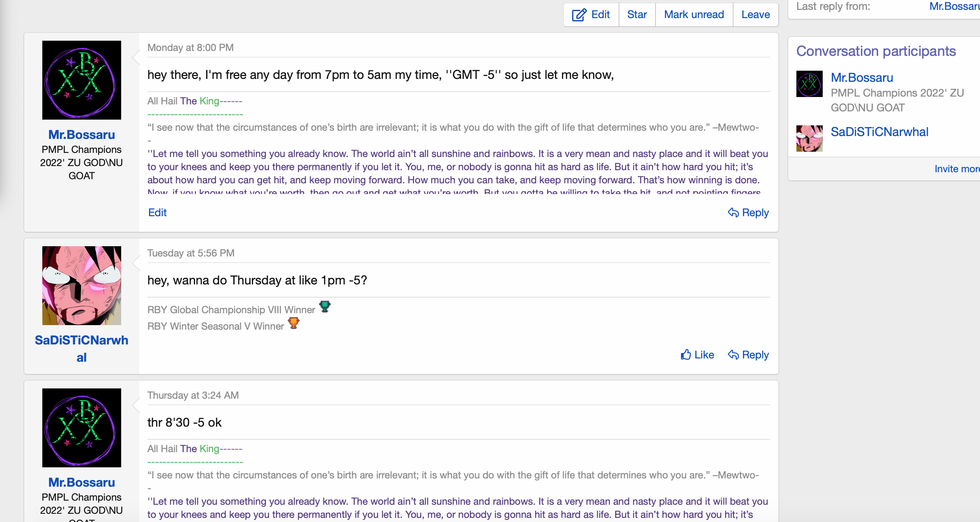The image size is (980, 522).
Task: Star this conversation
Action: tap(637, 15)
